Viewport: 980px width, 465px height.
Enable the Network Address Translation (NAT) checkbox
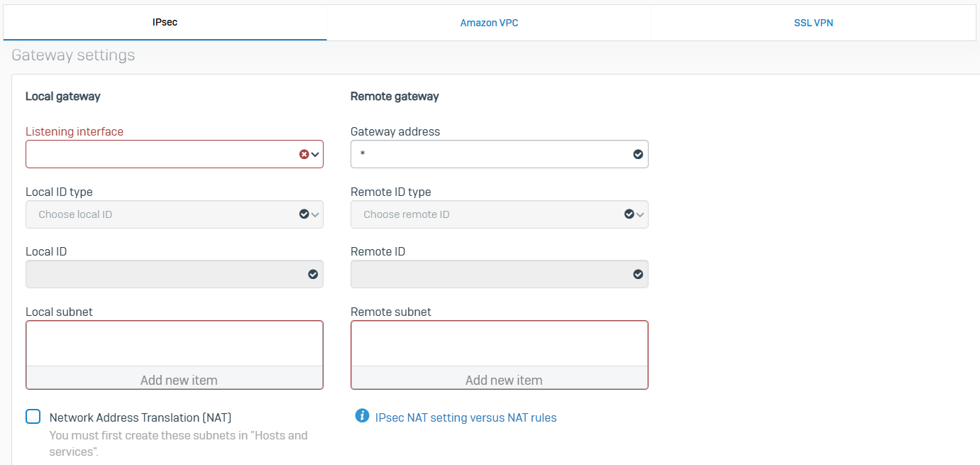click(33, 417)
